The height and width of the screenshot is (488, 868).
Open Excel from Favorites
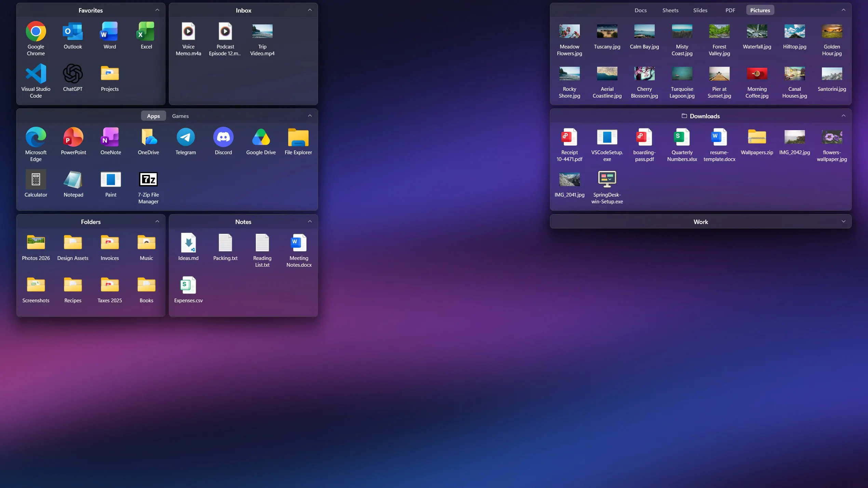(146, 31)
